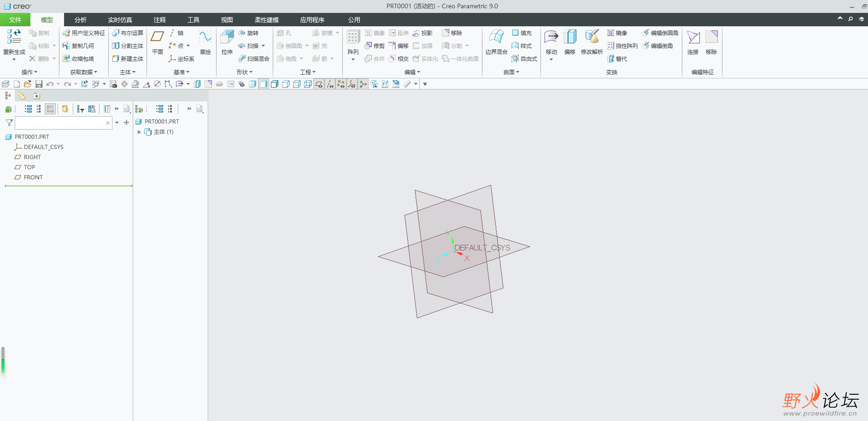Click the Open file folder icon
Image resolution: width=868 pixels, height=421 pixels.
click(x=28, y=84)
